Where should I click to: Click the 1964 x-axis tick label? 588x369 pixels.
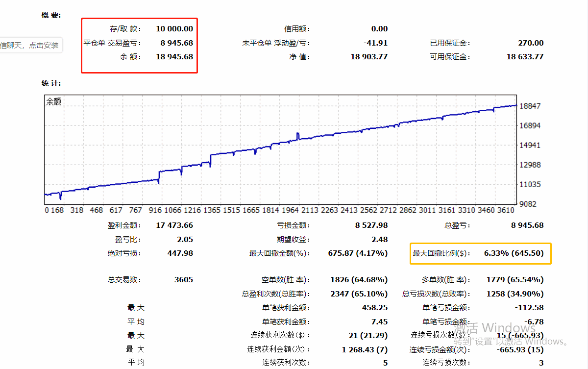[291, 210]
